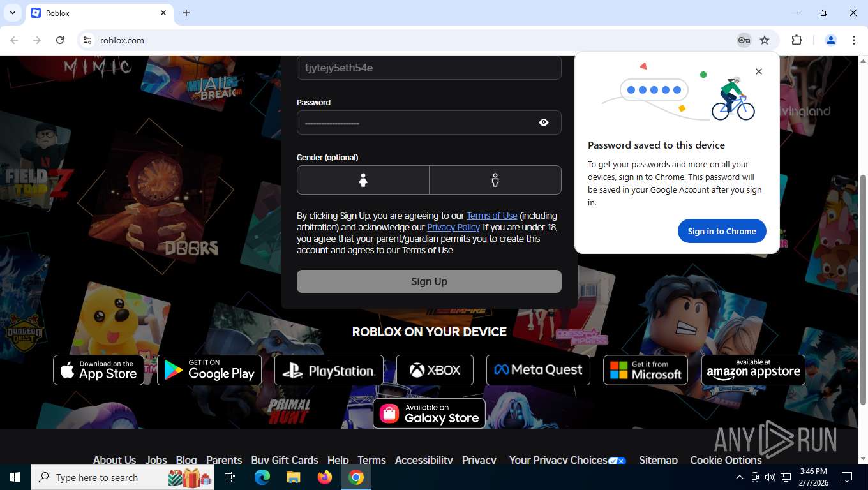This screenshot has width=868, height=490.
Task: Bookmark this page with the star icon
Action: (765, 40)
